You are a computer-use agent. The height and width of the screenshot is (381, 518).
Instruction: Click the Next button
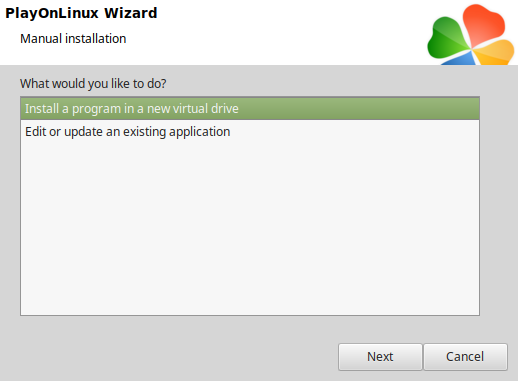[x=380, y=357]
